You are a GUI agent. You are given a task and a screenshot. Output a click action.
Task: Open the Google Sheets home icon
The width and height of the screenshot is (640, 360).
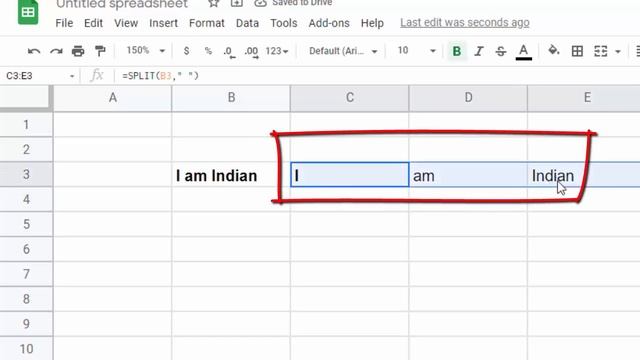click(28, 12)
